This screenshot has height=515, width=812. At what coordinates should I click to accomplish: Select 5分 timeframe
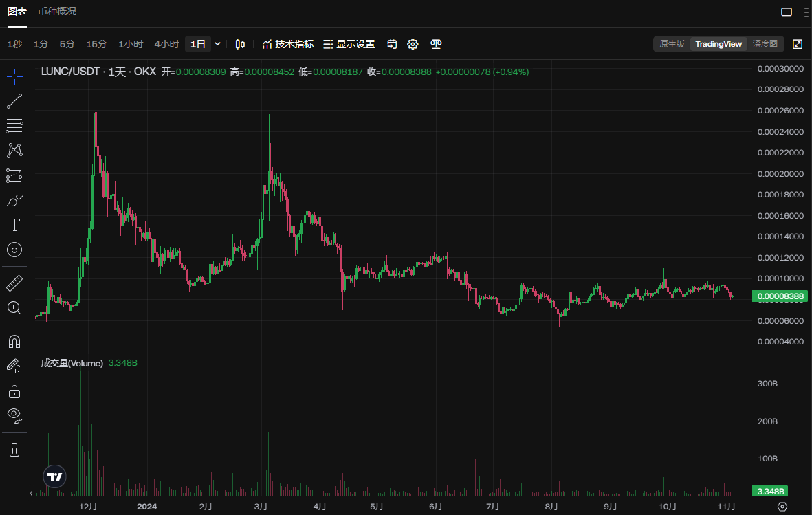(x=67, y=44)
